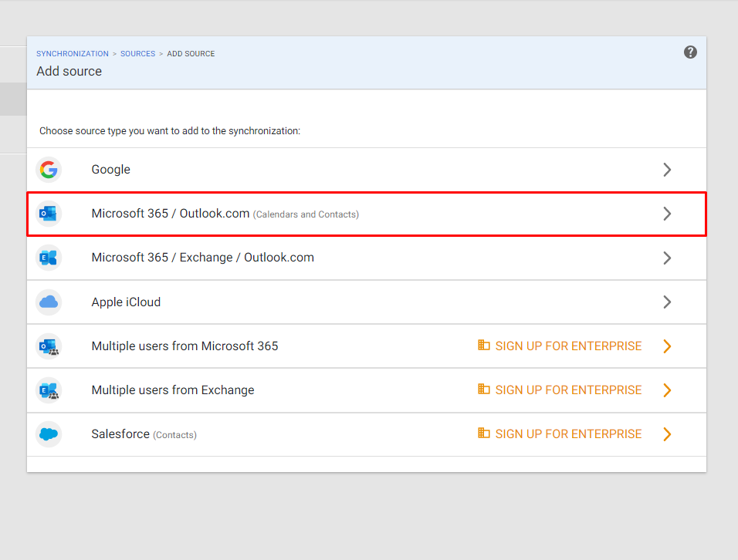Select Microsoft 365 / Exchange / Outlook.com label
The image size is (738, 560).
coord(203,258)
